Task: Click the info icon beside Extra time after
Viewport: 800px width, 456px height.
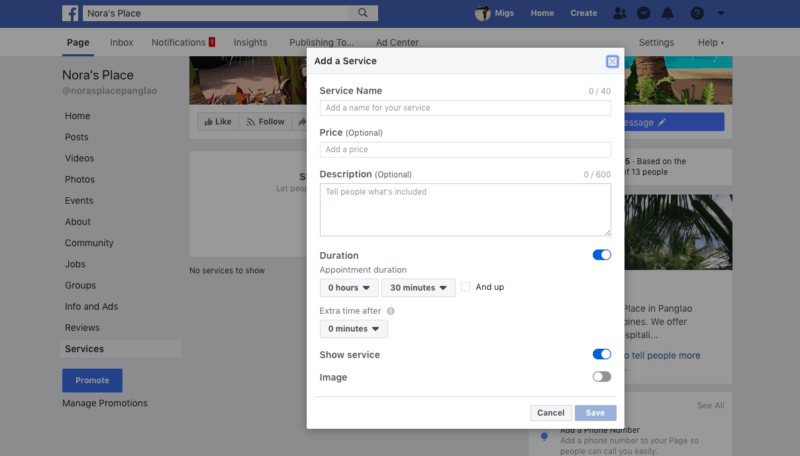Action: pos(391,311)
